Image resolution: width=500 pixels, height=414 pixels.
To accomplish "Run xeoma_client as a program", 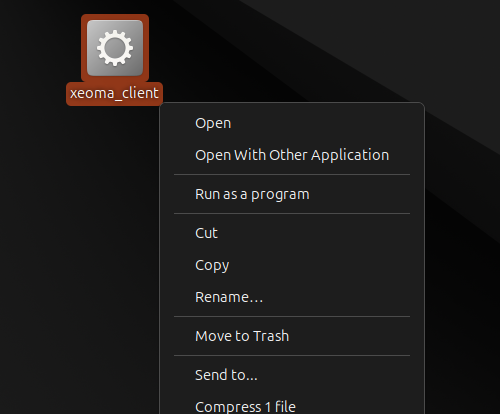I will point(292,194).
